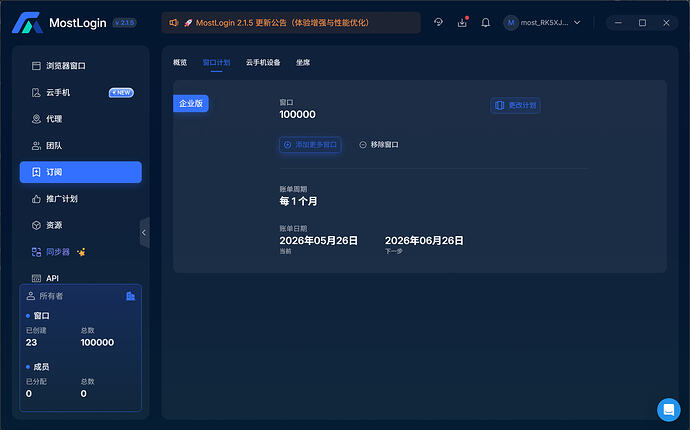Open the API sidebar item

(x=81, y=278)
